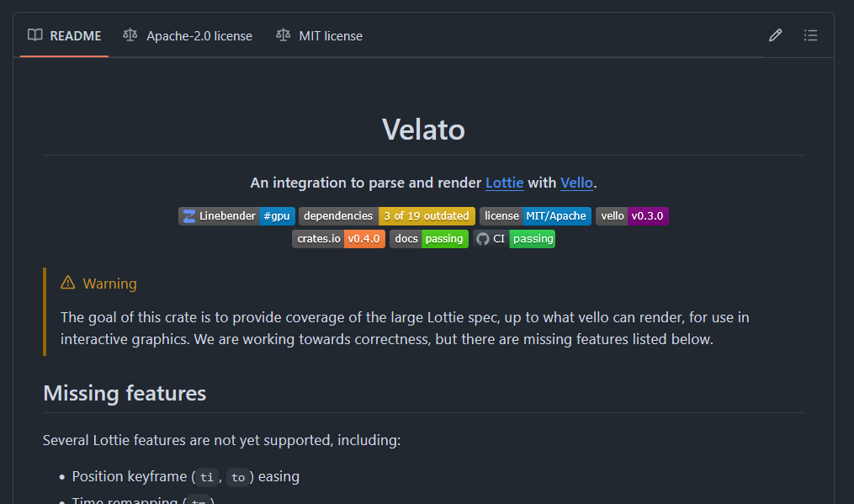The height and width of the screenshot is (504, 854).
Task: Click the vello v0.3.0 badge
Action: (632, 216)
